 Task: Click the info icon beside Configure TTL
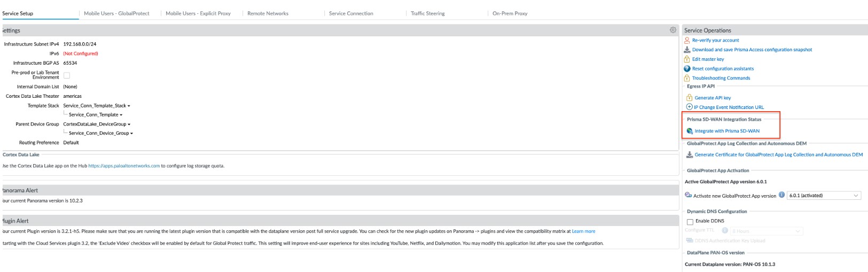[725, 230]
